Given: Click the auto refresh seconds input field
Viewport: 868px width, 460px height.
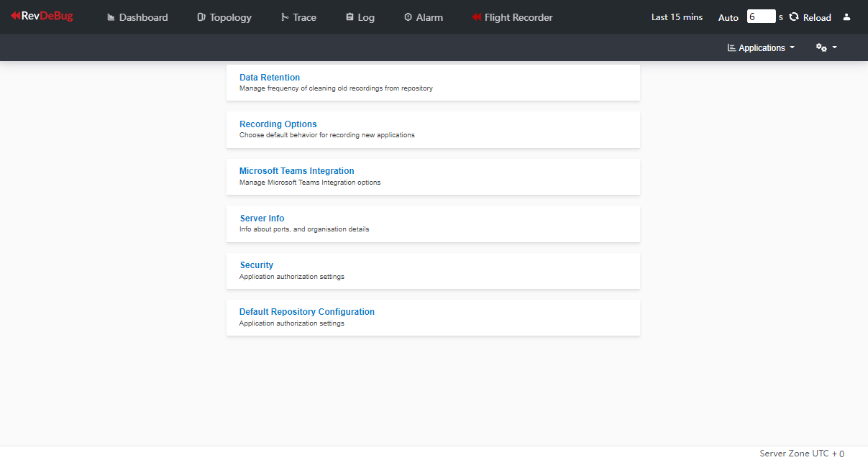Looking at the screenshot, I should tap(761, 17).
